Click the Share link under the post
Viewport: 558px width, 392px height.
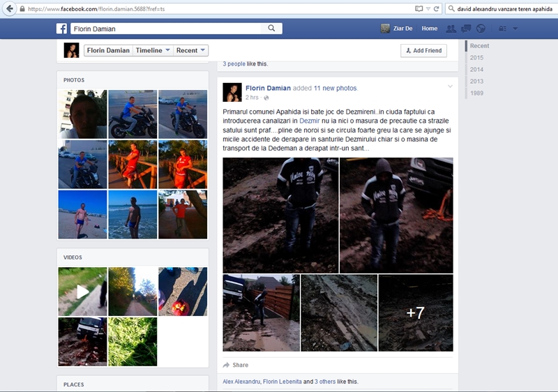click(x=240, y=365)
